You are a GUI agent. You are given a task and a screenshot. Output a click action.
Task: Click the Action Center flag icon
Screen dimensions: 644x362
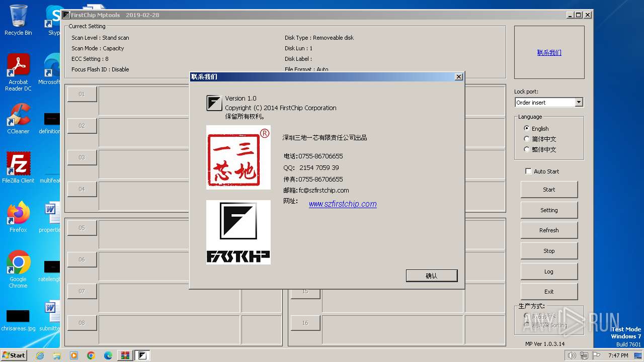point(596,355)
